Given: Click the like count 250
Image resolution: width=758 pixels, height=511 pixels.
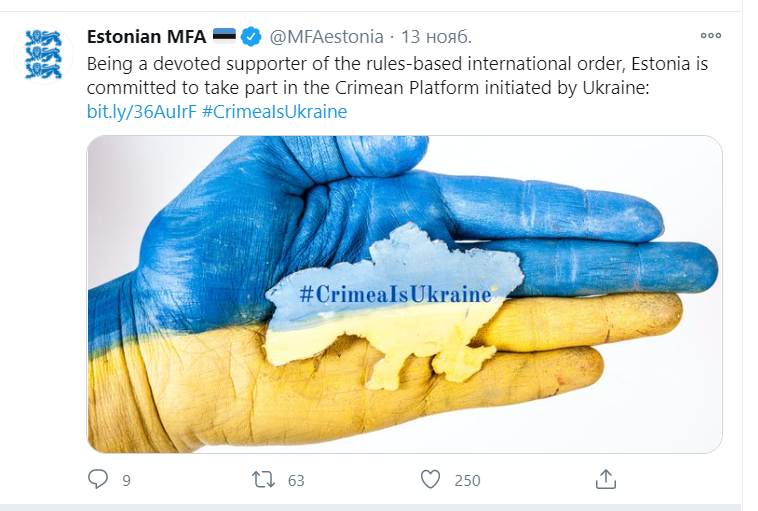Looking at the screenshot, I should 467,481.
